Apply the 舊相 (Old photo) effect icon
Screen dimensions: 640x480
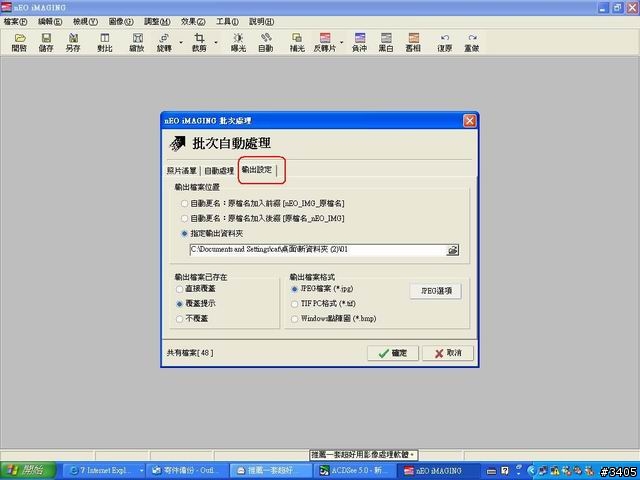[x=413, y=42]
